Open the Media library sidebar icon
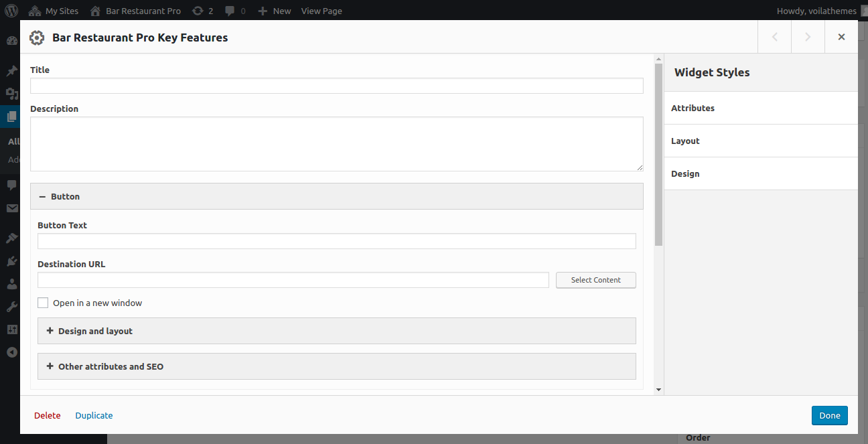 coord(11,94)
